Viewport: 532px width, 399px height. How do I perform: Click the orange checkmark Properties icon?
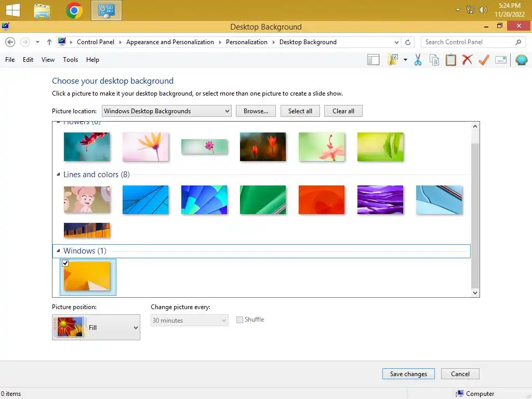coord(484,60)
